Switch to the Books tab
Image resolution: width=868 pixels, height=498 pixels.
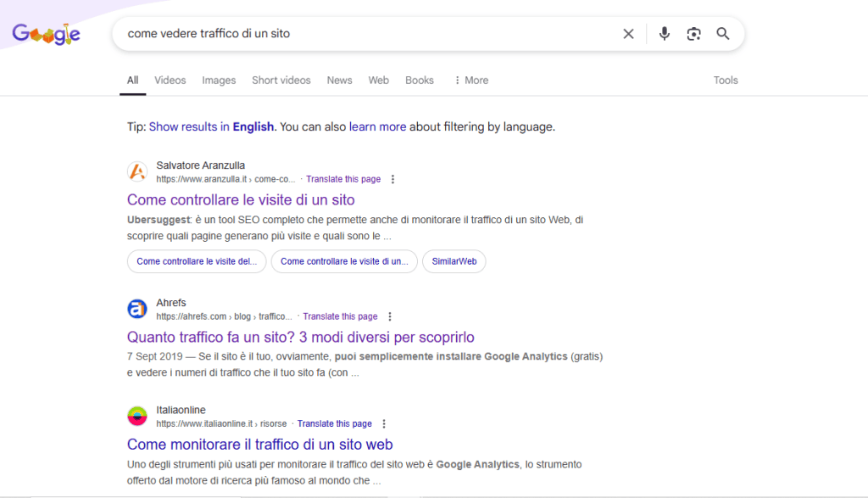pos(420,81)
